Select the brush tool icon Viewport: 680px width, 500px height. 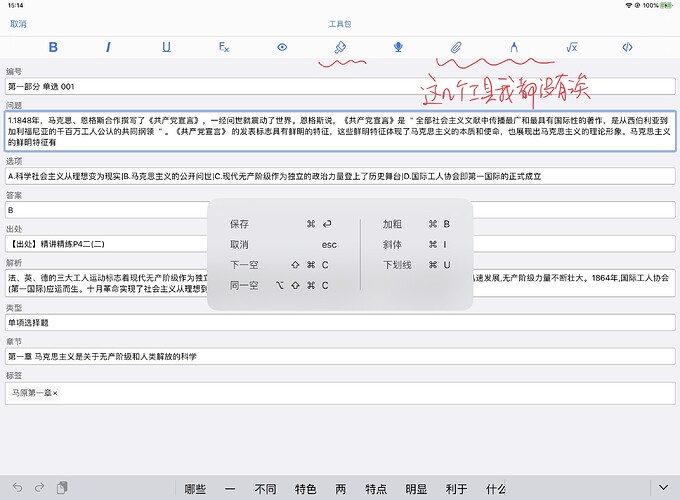click(x=340, y=47)
